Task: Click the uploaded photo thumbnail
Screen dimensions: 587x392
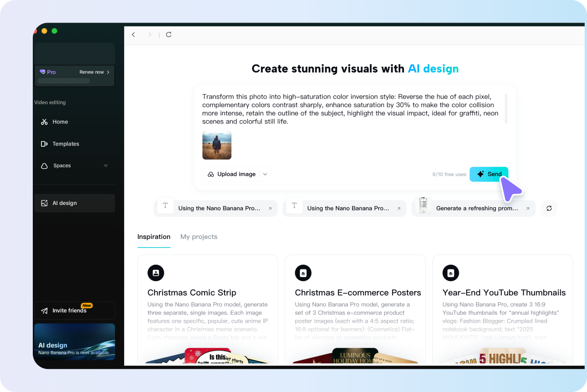Action: tap(217, 145)
